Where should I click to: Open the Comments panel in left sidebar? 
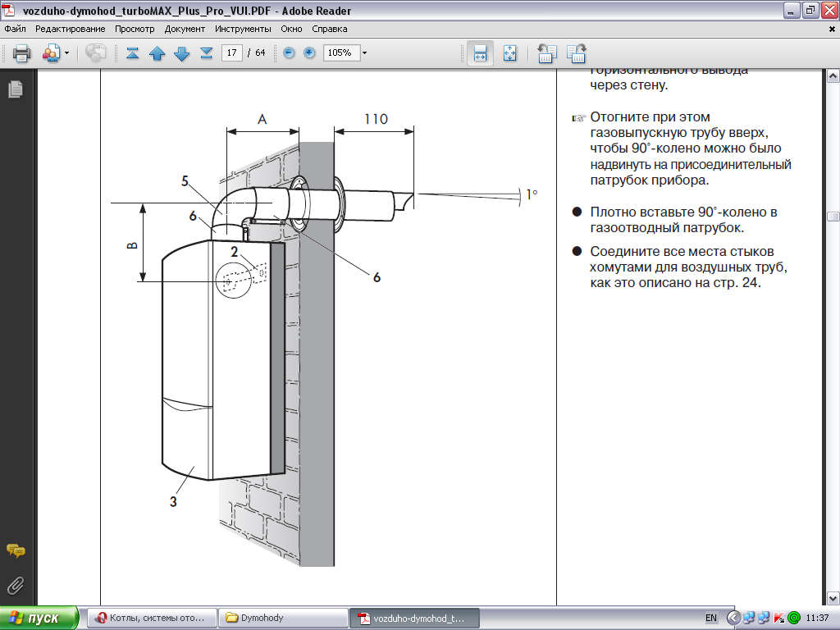(x=15, y=550)
